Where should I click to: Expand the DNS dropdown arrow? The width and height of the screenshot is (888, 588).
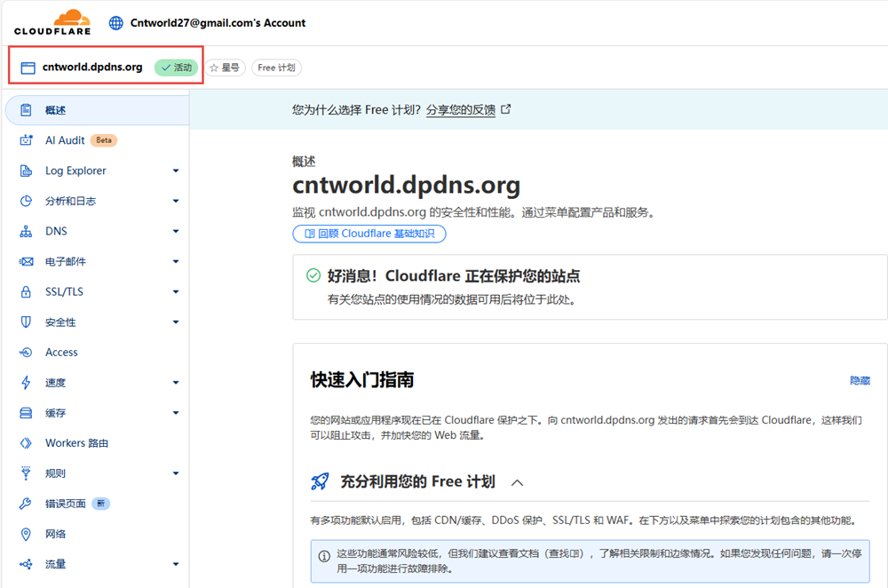176,231
